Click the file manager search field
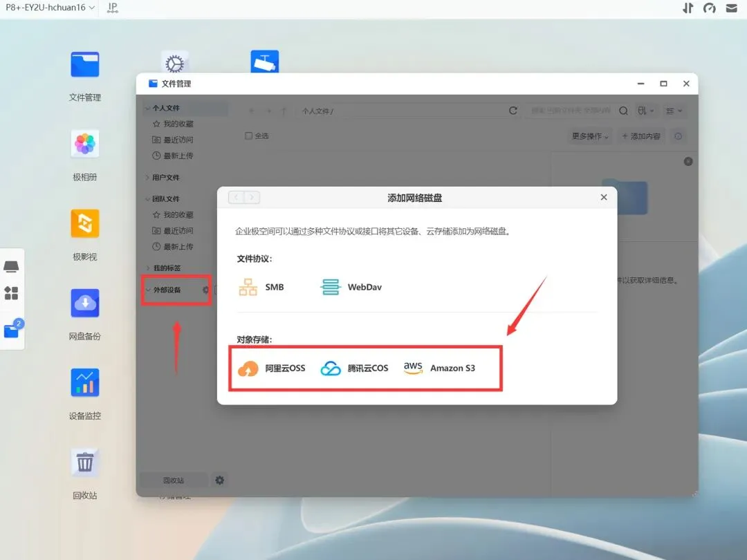Image resolution: width=747 pixels, height=560 pixels. 571,111
